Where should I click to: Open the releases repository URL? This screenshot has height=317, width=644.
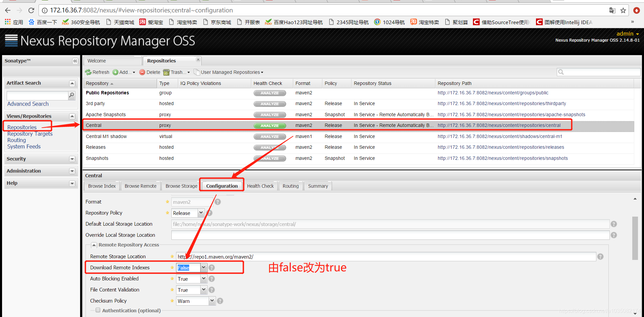[x=501, y=147]
